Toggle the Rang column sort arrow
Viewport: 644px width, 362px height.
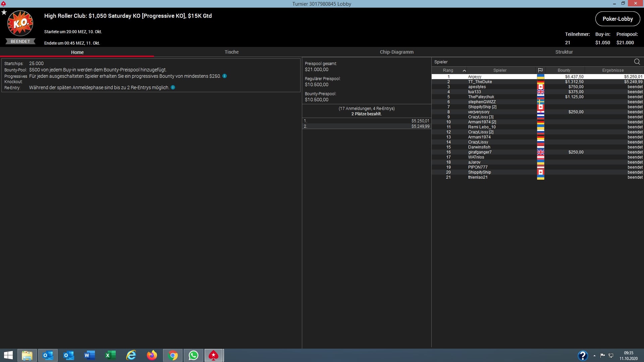tap(464, 70)
